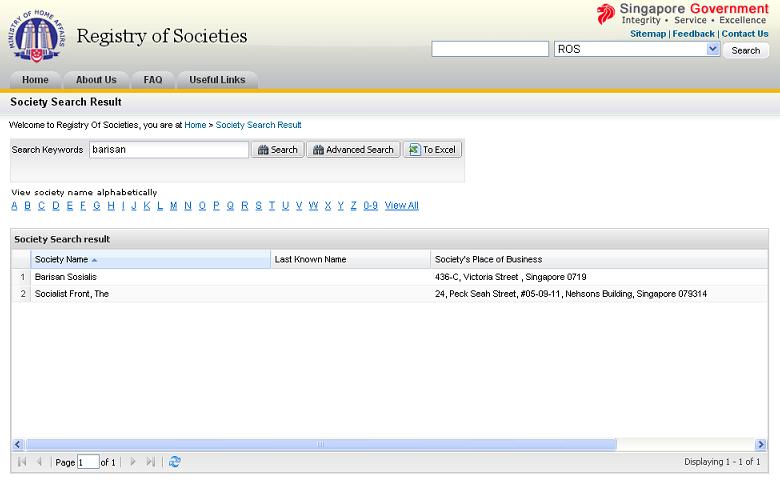Image resolution: width=780 pixels, height=480 pixels.
Task: Click the Registry of Societies title
Action: [162, 36]
